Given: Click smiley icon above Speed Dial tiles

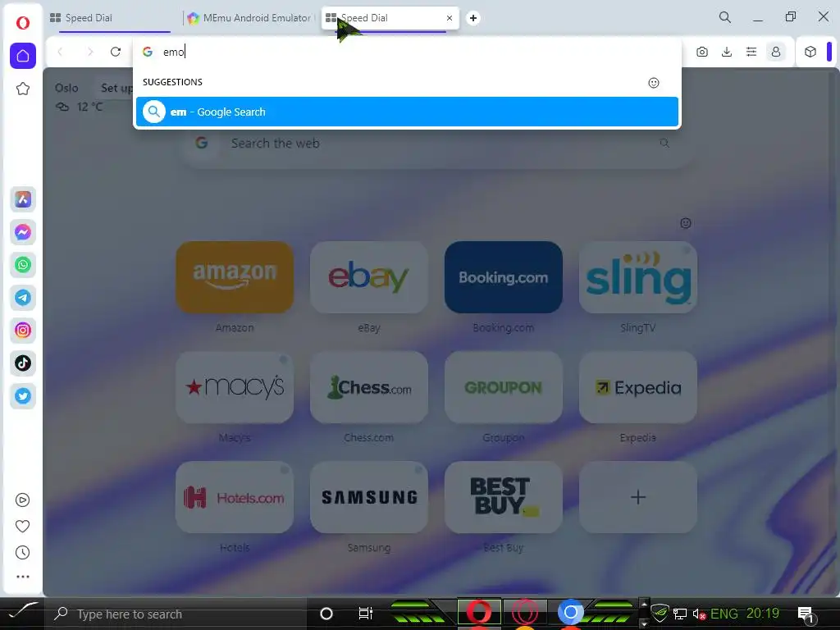Looking at the screenshot, I should click(685, 223).
